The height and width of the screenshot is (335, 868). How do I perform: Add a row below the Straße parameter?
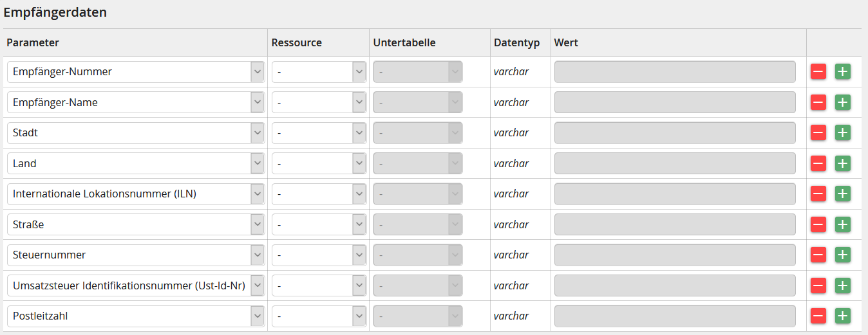click(843, 224)
